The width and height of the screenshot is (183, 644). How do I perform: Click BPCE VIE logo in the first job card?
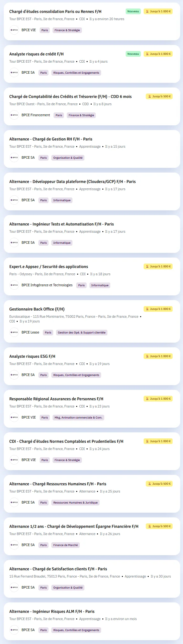pos(14,30)
